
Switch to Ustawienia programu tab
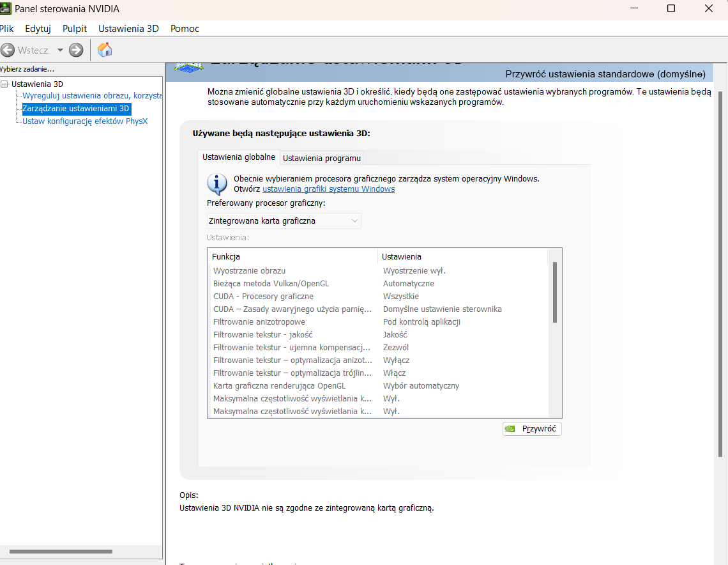pos(322,158)
